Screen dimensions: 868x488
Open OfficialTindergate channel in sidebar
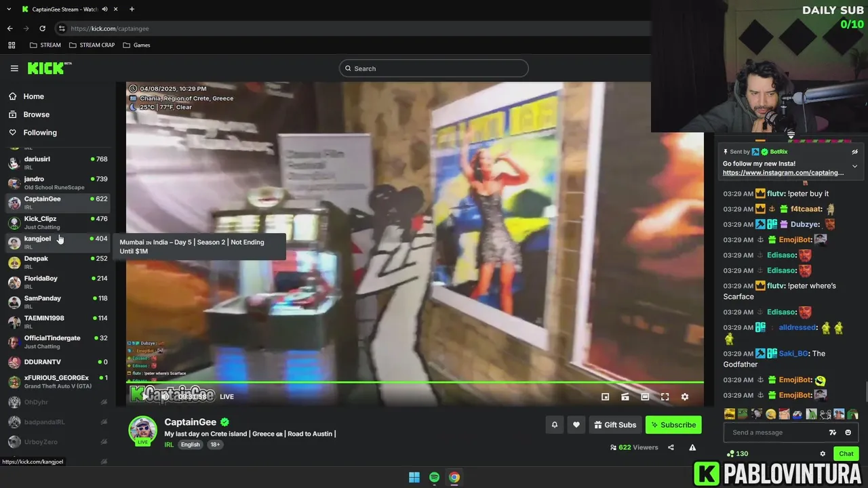[x=58, y=342]
